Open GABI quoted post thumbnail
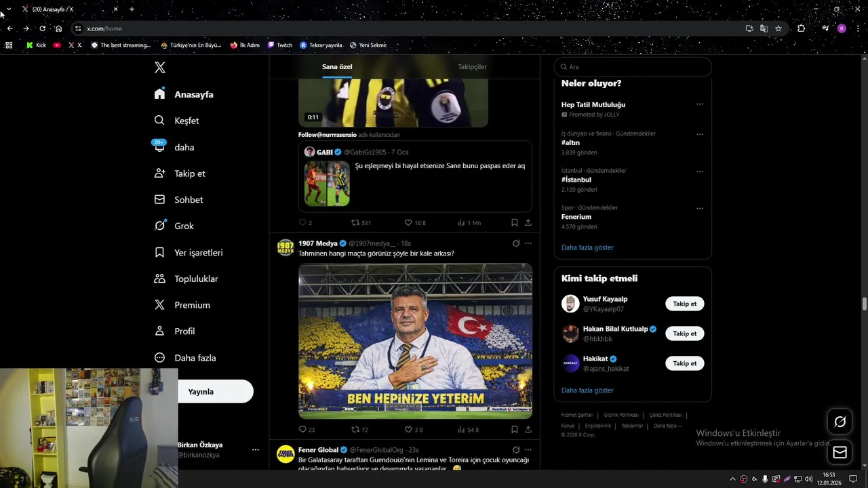This screenshot has height=488, width=868. (x=327, y=183)
